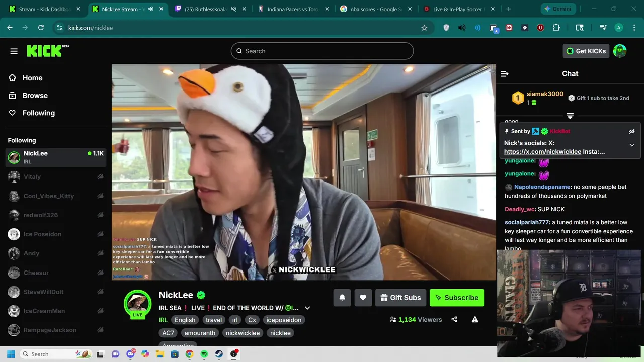Open Spotify from the taskbar
Viewport: 644px width, 362px height.
(x=204, y=354)
